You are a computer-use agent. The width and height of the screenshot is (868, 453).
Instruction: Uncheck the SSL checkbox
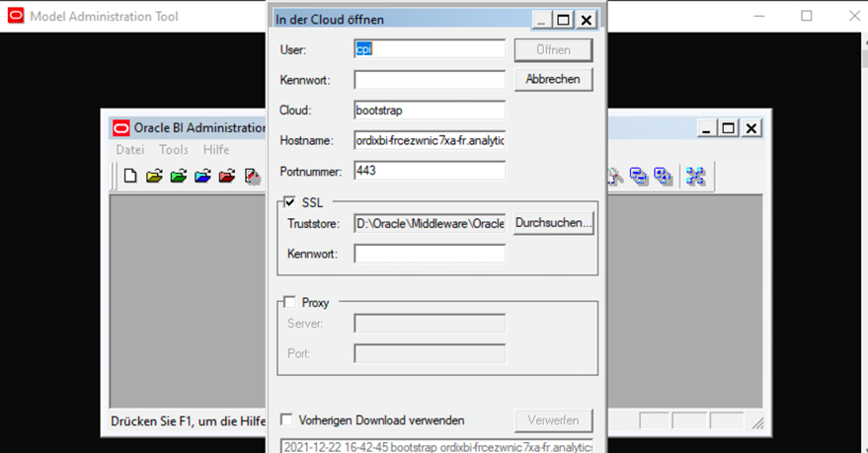(x=289, y=202)
